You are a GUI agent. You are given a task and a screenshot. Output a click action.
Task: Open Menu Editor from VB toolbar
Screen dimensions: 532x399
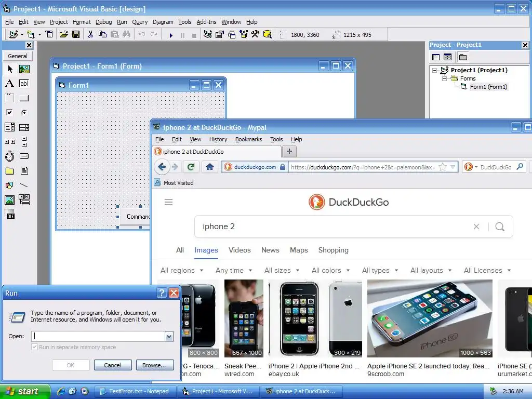[x=49, y=35]
